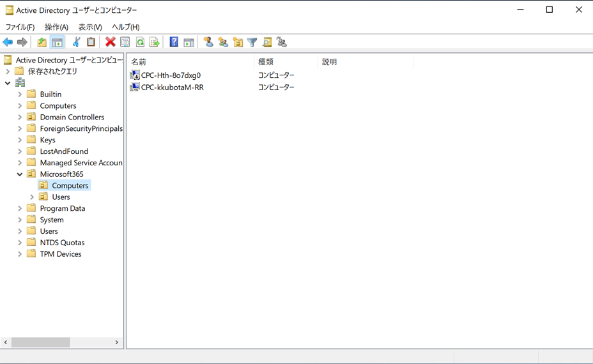
Task: Select the LostAndFound folder
Action: 64,151
